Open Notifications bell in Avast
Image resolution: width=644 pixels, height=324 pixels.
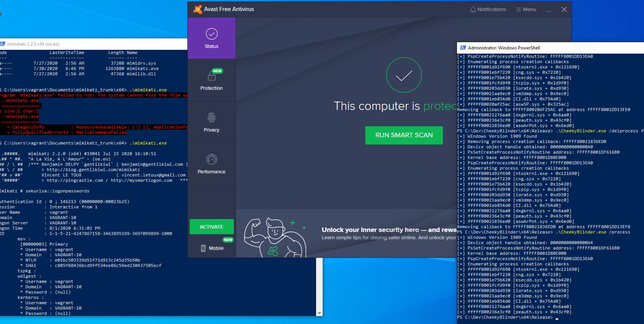488,9
